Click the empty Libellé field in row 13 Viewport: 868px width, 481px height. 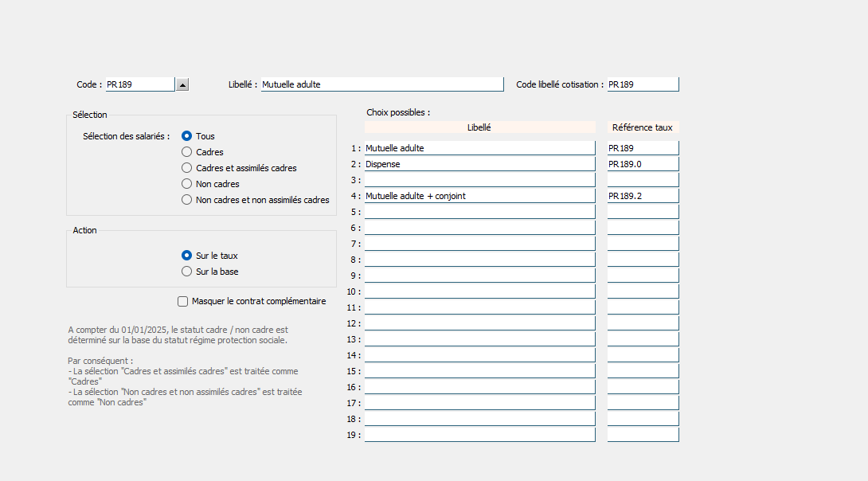point(479,339)
